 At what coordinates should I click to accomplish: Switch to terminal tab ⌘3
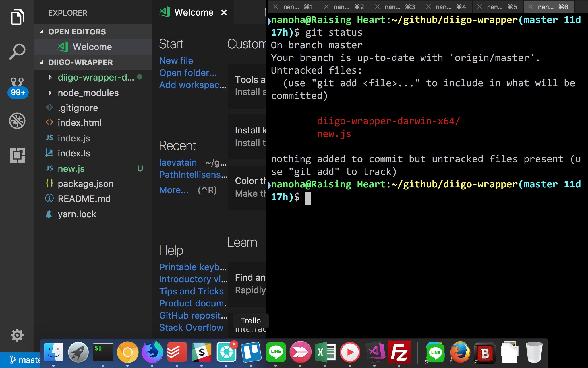[x=396, y=7]
